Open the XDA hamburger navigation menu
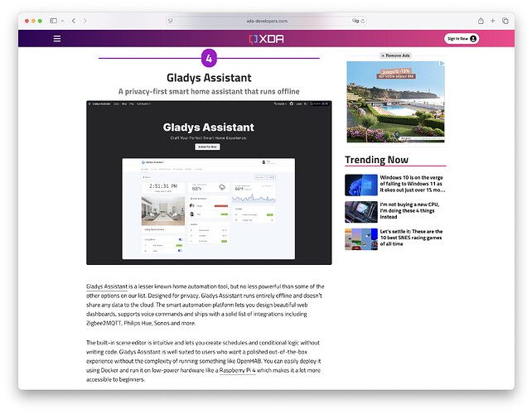The height and width of the screenshot is (414, 532). pyautogui.click(x=56, y=38)
